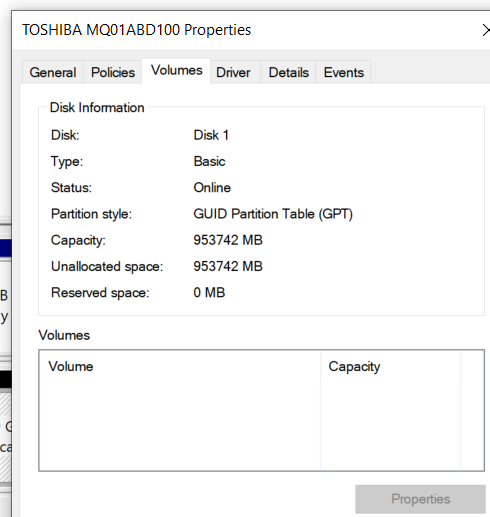Switch to the General tab
Viewport: 490px width, 517px height.
pos(53,72)
